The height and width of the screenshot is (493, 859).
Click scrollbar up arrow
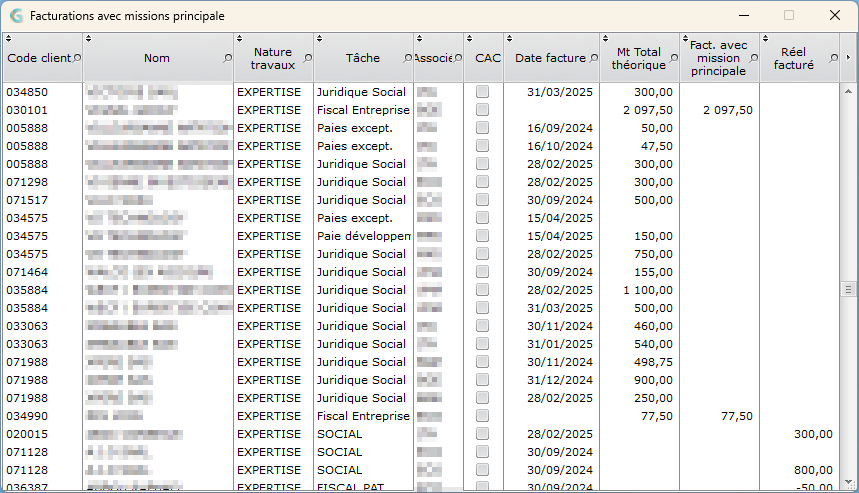click(x=848, y=91)
